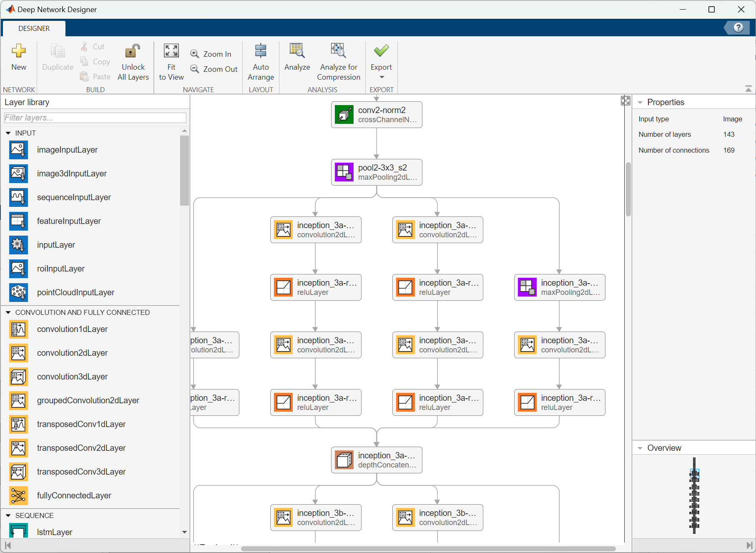Switch to the DESIGNER tab
756x553 pixels.
pos(34,28)
